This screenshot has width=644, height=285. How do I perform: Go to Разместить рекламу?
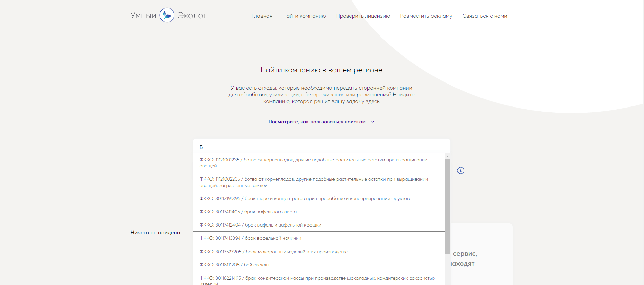[426, 16]
